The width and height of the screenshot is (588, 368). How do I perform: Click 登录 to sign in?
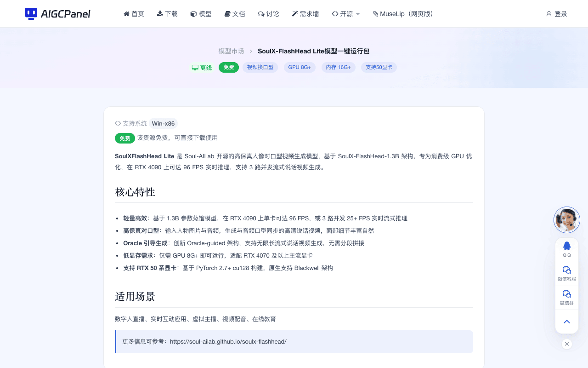557,14
